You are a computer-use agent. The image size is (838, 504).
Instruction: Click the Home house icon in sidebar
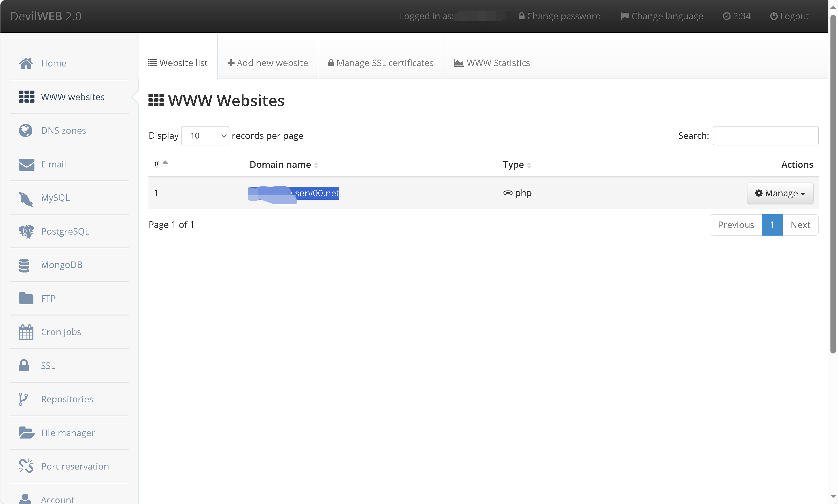click(26, 63)
